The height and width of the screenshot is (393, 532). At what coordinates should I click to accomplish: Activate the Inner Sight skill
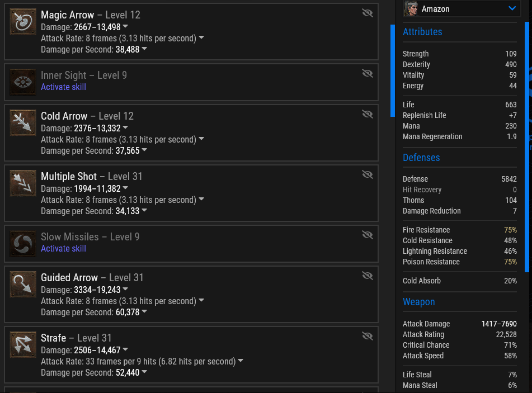pos(63,87)
